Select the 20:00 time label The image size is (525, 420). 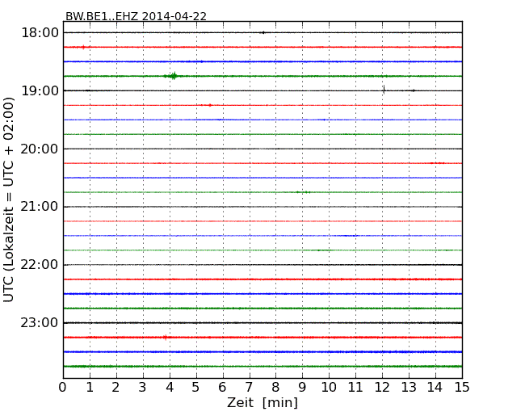(40, 149)
